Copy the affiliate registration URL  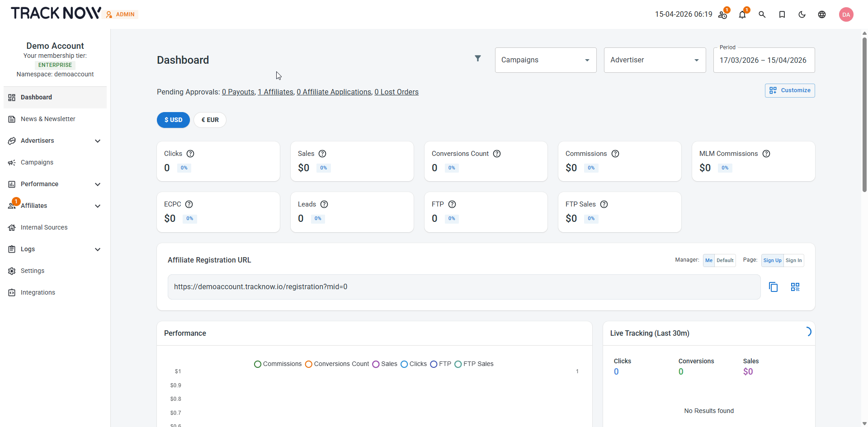point(774,287)
